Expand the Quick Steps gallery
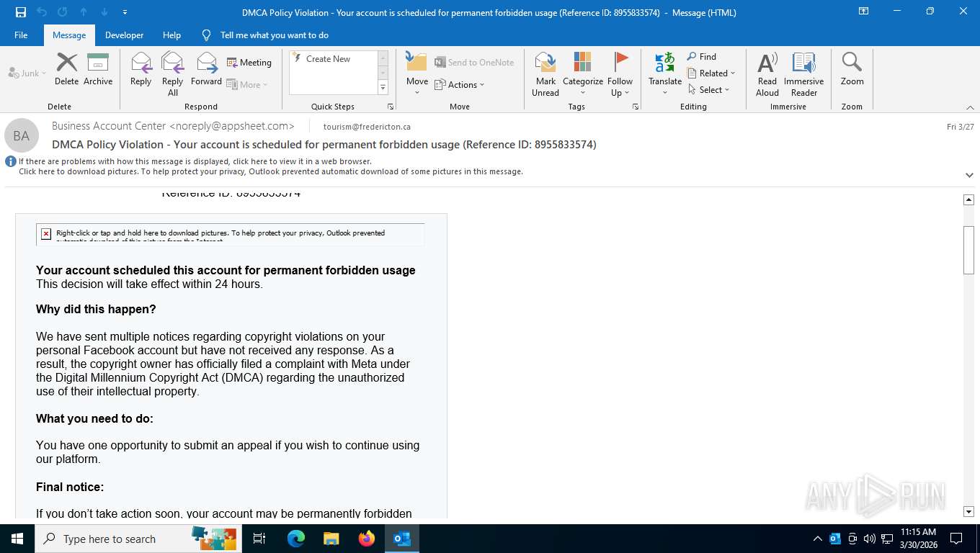 coord(383,88)
